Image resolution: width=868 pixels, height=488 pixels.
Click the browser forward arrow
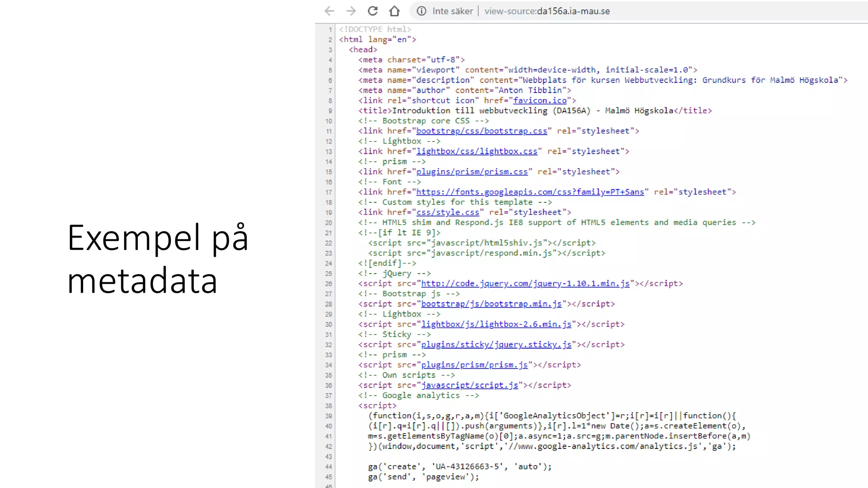(351, 11)
